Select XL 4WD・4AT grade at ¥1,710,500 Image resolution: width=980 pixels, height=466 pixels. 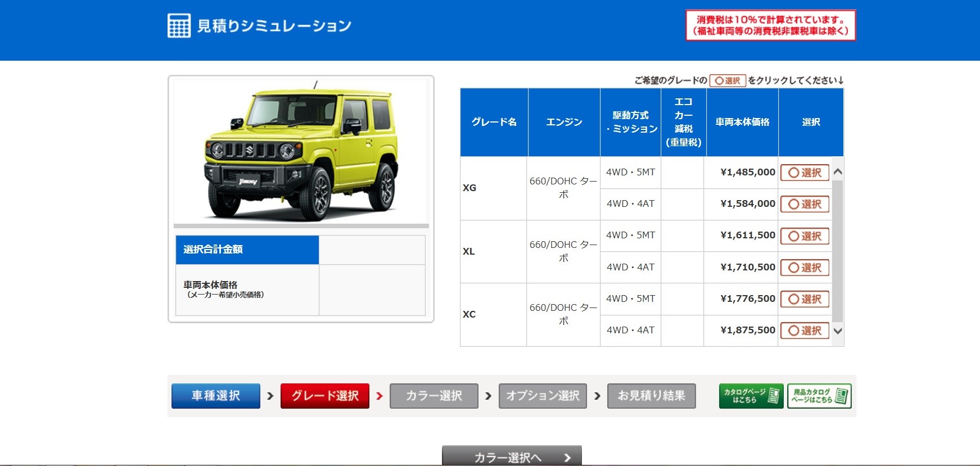pos(805,268)
